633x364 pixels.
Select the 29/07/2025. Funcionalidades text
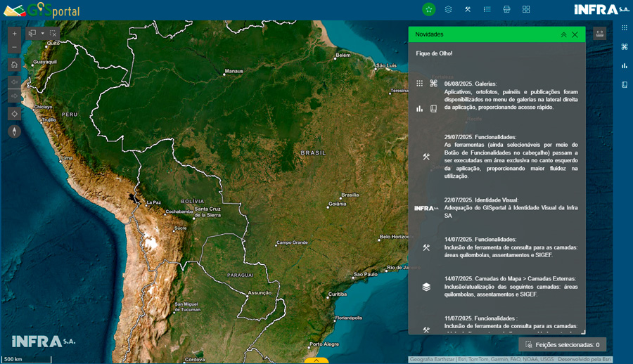(480, 137)
